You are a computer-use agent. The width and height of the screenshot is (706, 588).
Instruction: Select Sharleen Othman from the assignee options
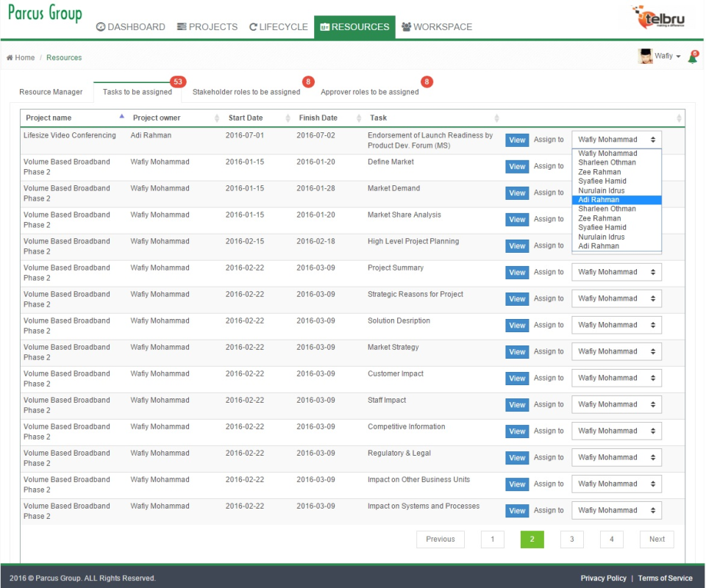(x=603, y=162)
